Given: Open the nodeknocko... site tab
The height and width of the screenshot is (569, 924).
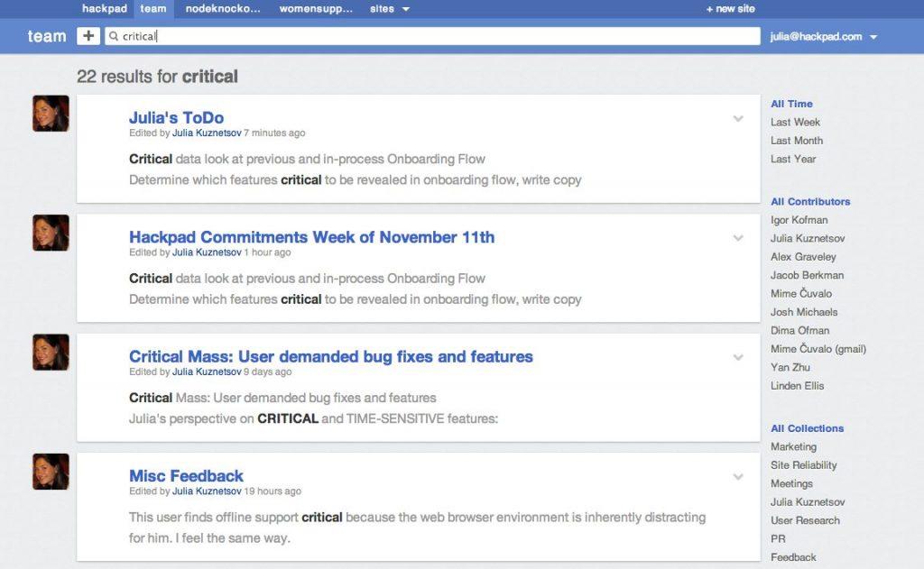Looking at the screenshot, I should click(x=223, y=9).
